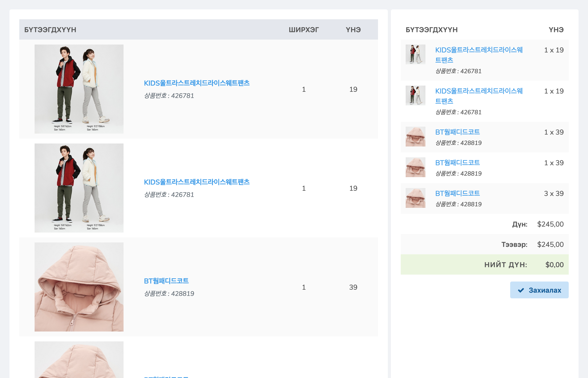Image resolution: width=588 pixels, height=378 pixels.
Task: Click the 3 x 39 price text
Action: tap(554, 193)
